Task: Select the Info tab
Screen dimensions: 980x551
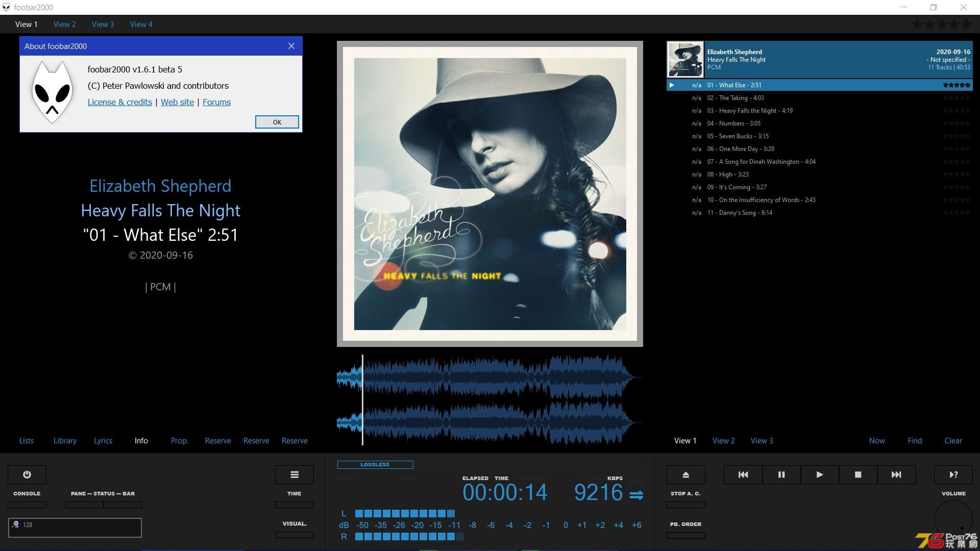Action: point(141,440)
